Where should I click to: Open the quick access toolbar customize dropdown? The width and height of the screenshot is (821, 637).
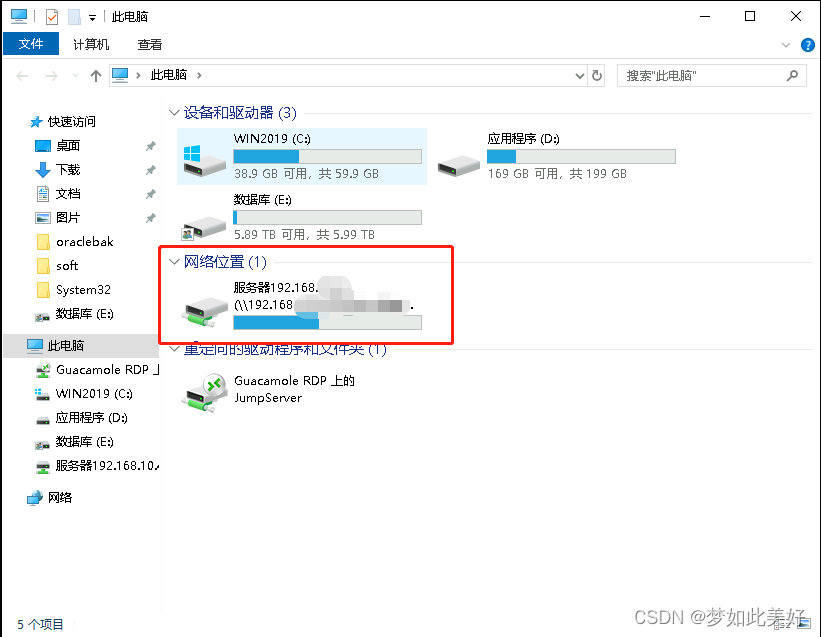click(x=92, y=18)
